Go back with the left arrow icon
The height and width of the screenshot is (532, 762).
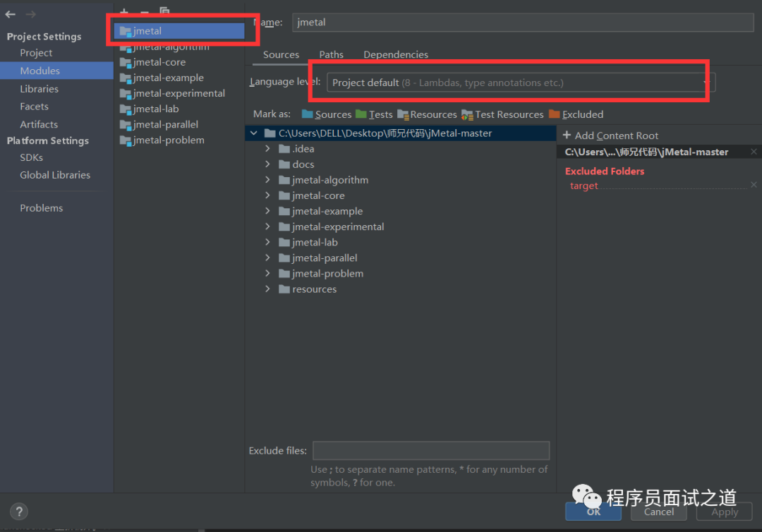point(10,15)
